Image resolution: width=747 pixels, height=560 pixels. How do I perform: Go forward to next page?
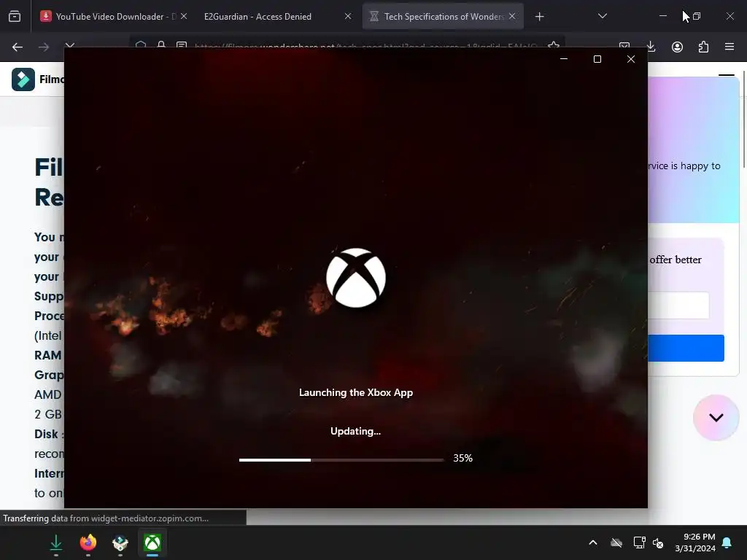tap(44, 47)
